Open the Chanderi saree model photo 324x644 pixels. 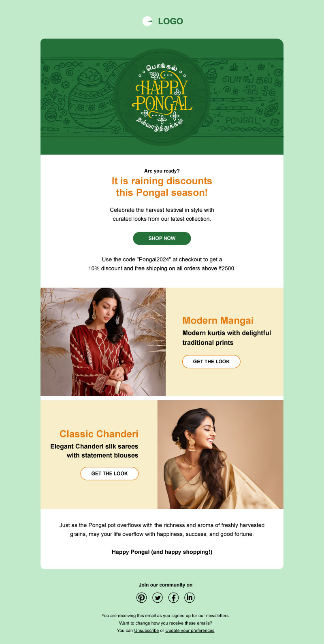click(220, 454)
